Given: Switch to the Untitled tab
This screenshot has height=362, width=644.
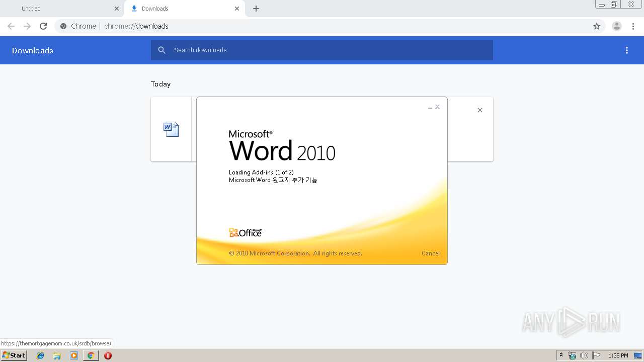Looking at the screenshot, I should pos(63,9).
